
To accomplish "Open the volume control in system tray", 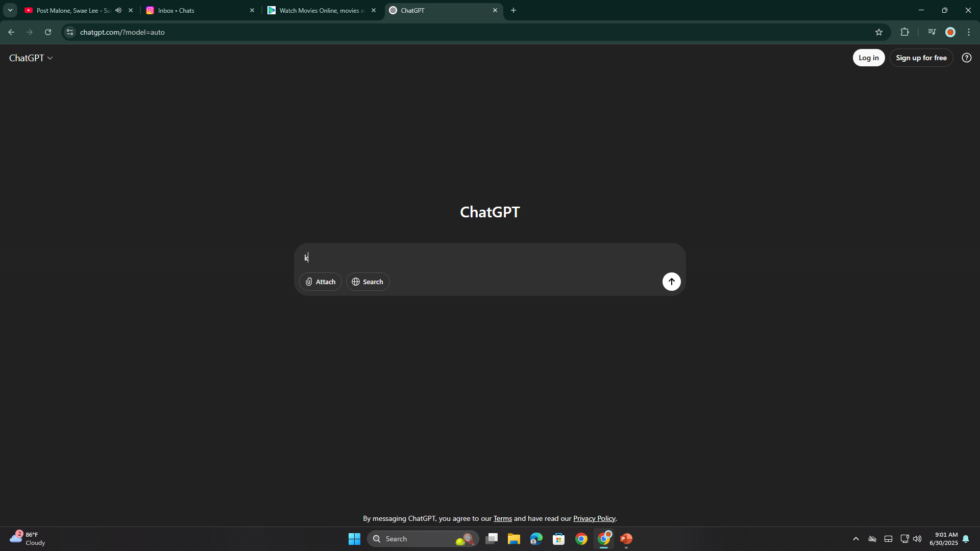I will point(917,539).
